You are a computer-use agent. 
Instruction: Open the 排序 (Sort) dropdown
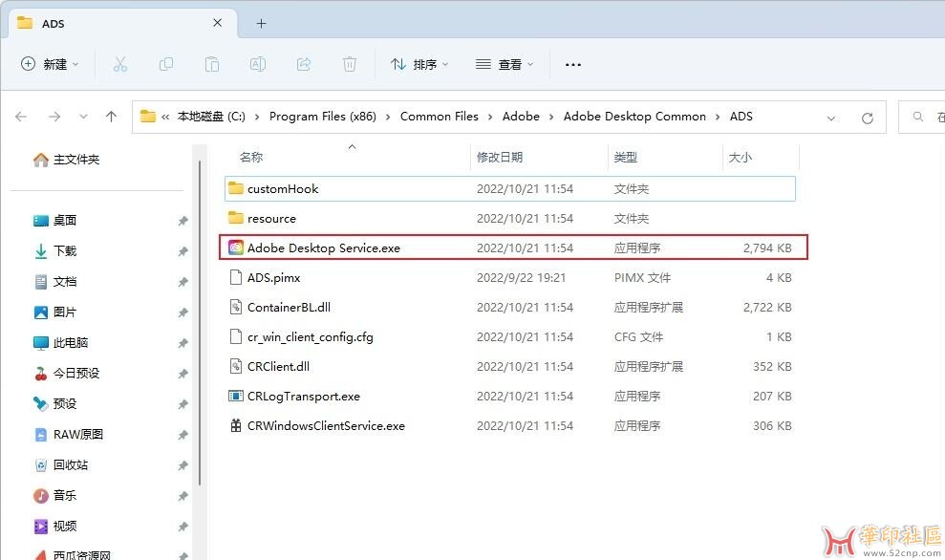pyautogui.click(x=419, y=64)
